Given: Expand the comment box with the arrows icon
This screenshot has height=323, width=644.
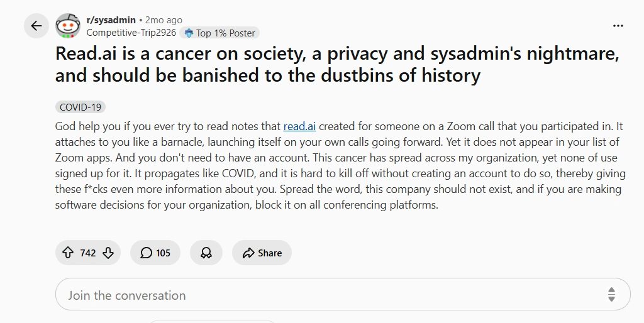Looking at the screenshot, I should pos(611,295).
